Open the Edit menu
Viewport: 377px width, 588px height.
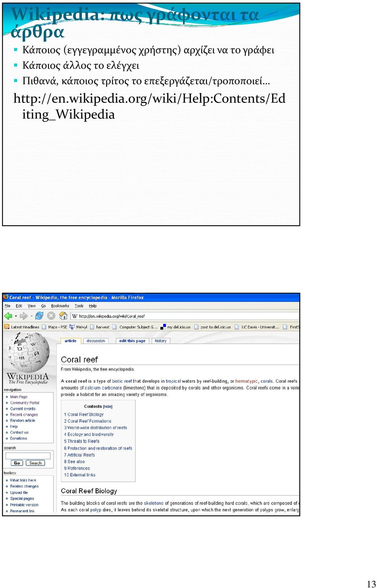[x=19, y=306]
